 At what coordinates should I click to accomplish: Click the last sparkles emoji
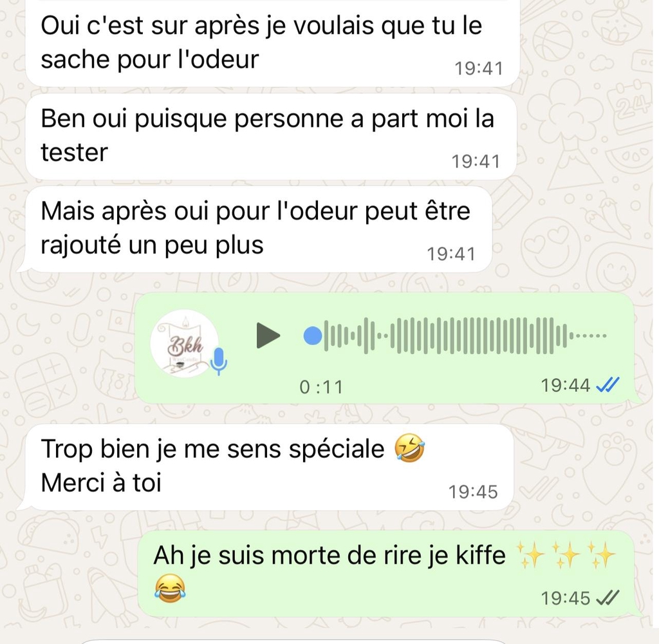tap(602, 555)
